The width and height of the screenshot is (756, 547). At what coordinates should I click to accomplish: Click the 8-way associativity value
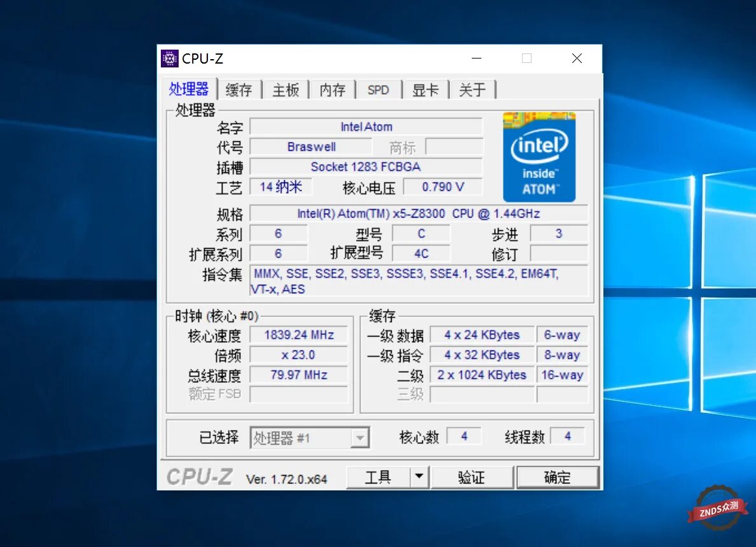pos(562,355)
